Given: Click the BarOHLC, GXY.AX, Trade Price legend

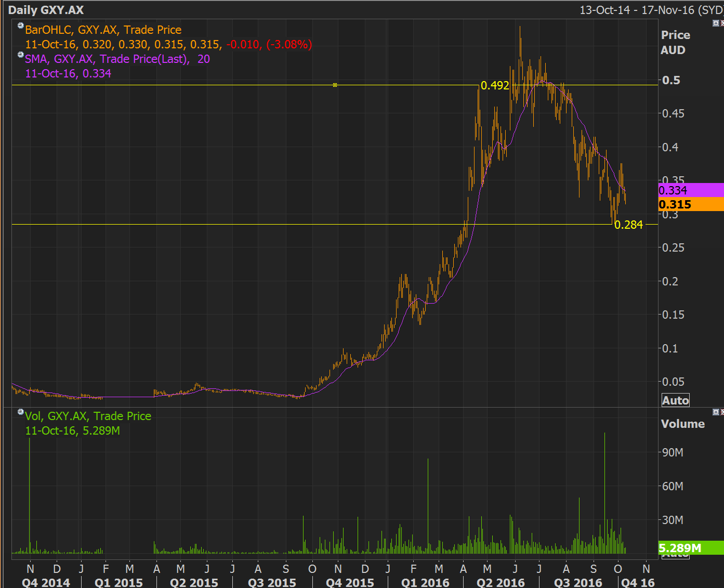Looking at the screenshot, I should pyautogui.click(x=103, y=30).
